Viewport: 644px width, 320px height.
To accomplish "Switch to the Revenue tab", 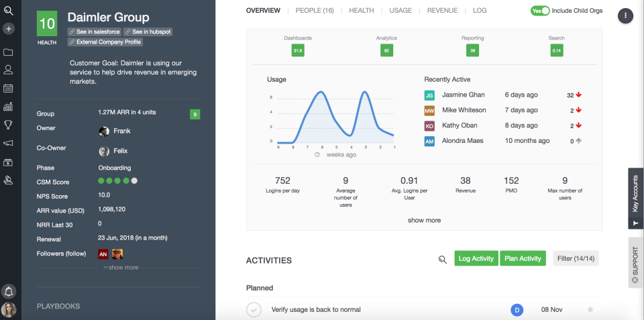I will click(442, 11).
